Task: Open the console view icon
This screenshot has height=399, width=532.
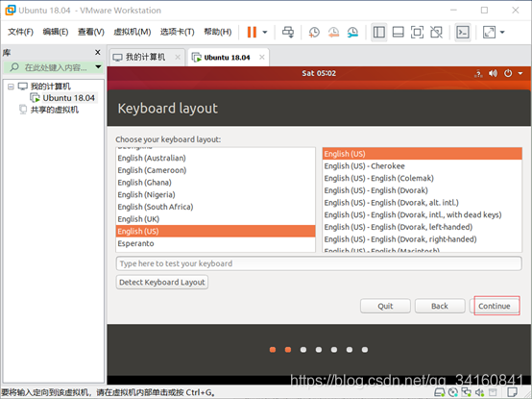Action: [463, 33]
